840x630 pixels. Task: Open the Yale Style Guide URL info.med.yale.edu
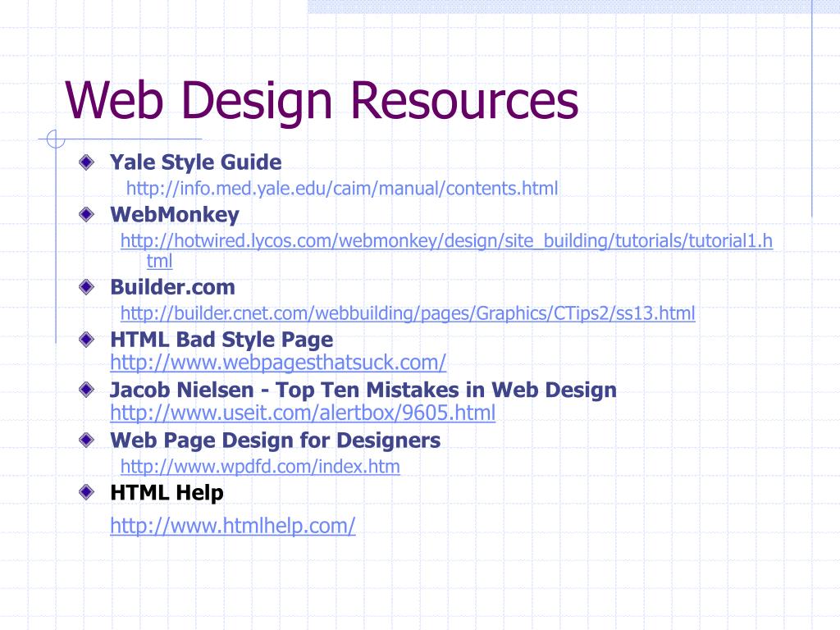(x=342, y=189)
